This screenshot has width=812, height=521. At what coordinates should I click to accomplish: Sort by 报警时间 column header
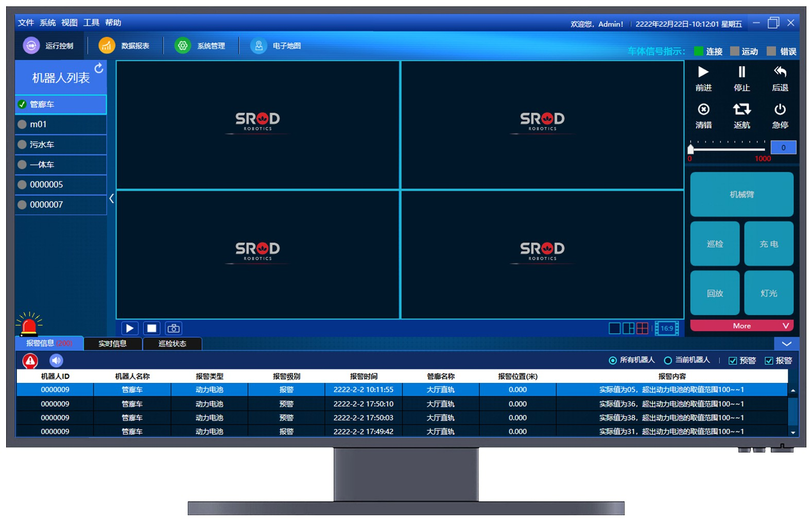pyautogui.click(x=364, y=376)
